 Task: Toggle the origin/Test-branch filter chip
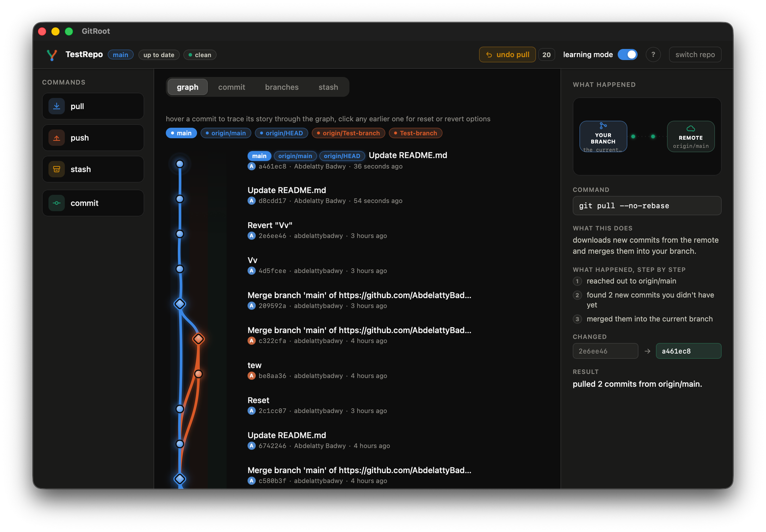348,133
